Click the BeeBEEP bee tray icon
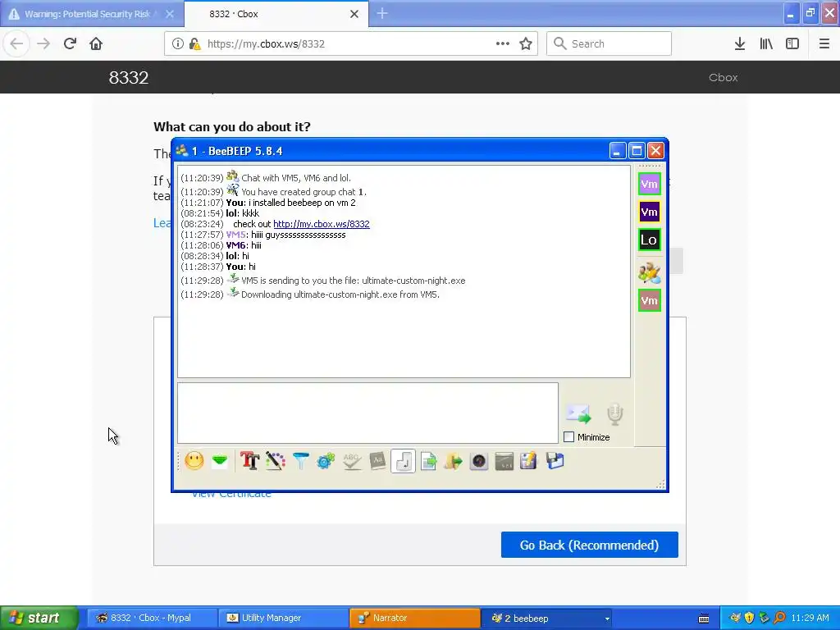This screenshot has width=840, height=630. pos(735,618)
